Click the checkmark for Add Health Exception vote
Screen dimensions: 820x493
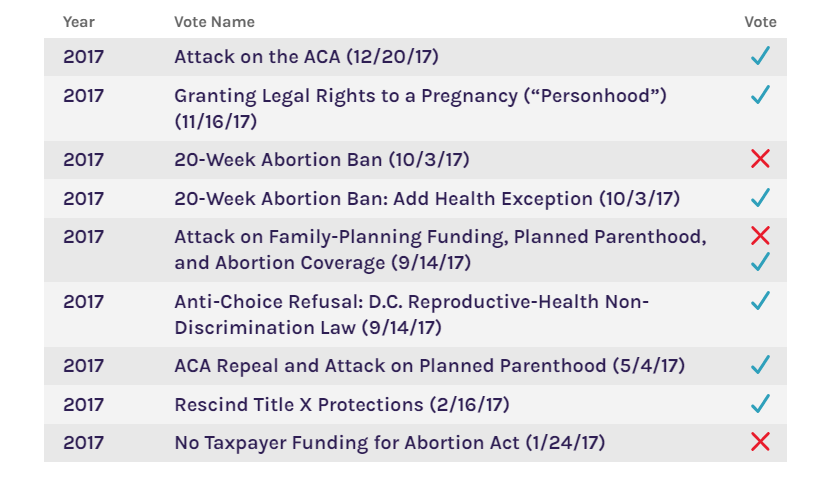760,197
